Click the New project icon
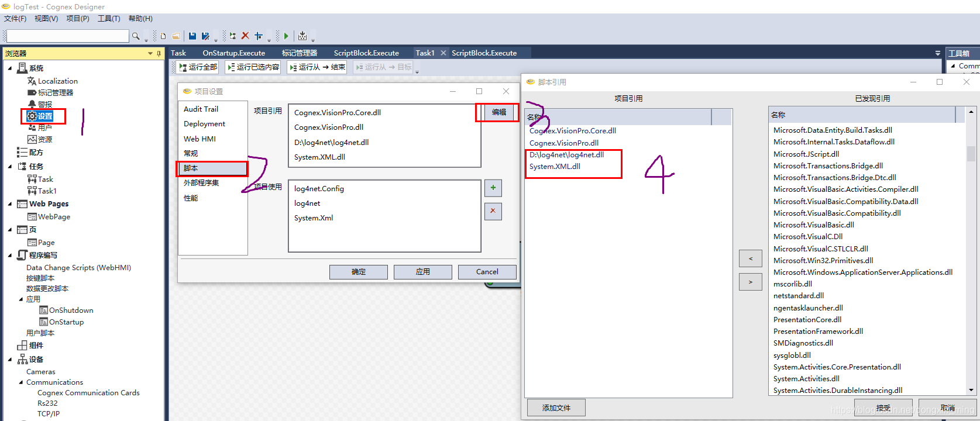Image resolution: width=980 pixels, height=421 pixels. (x=163, y=36)
